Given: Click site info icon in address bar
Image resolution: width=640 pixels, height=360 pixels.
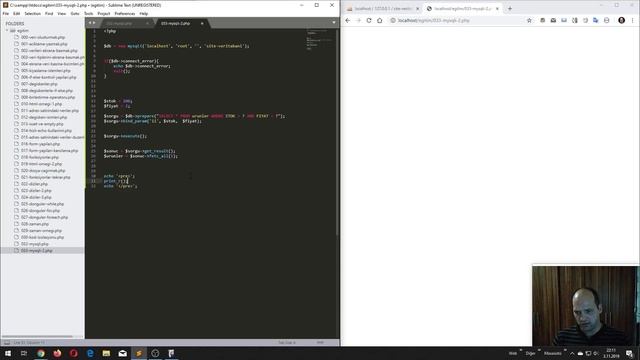Looking at the screenshot, I should tap(393, 20).
